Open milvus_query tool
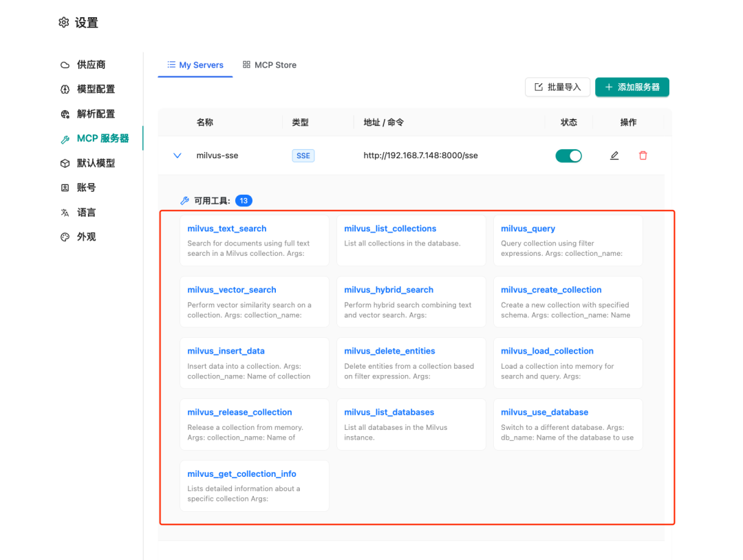The image size is (743, 560). point(568,241)
